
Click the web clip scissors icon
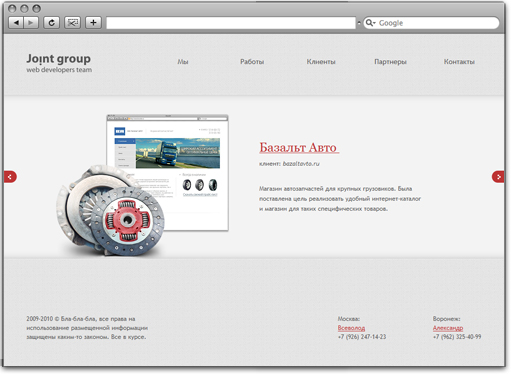tap(72, 23)
